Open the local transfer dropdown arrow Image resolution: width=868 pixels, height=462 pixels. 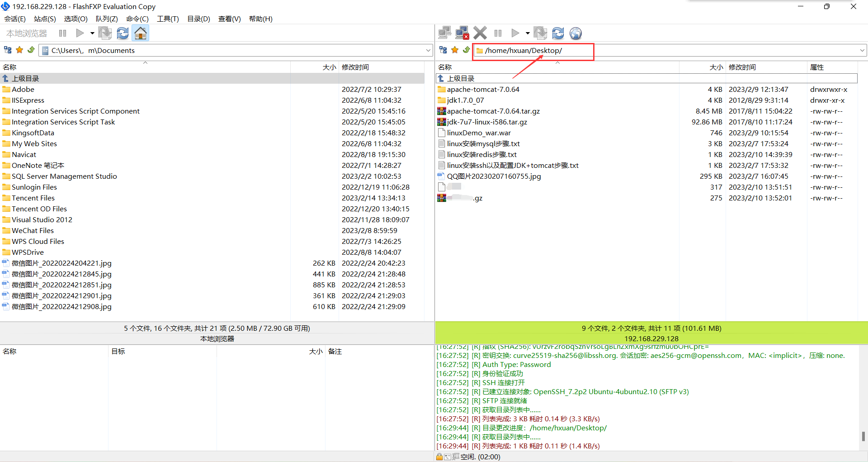[x=92, y=33]
